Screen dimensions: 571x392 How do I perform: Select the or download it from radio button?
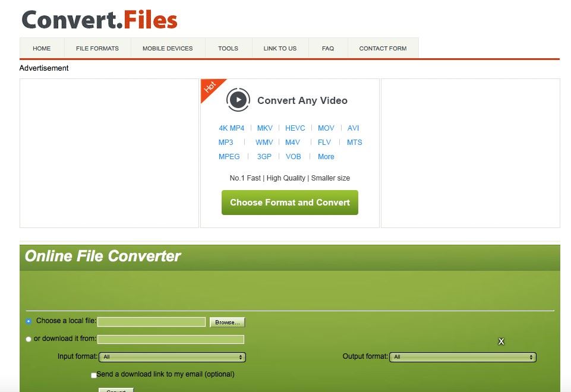pyautogui.click(x=29, y=339)
